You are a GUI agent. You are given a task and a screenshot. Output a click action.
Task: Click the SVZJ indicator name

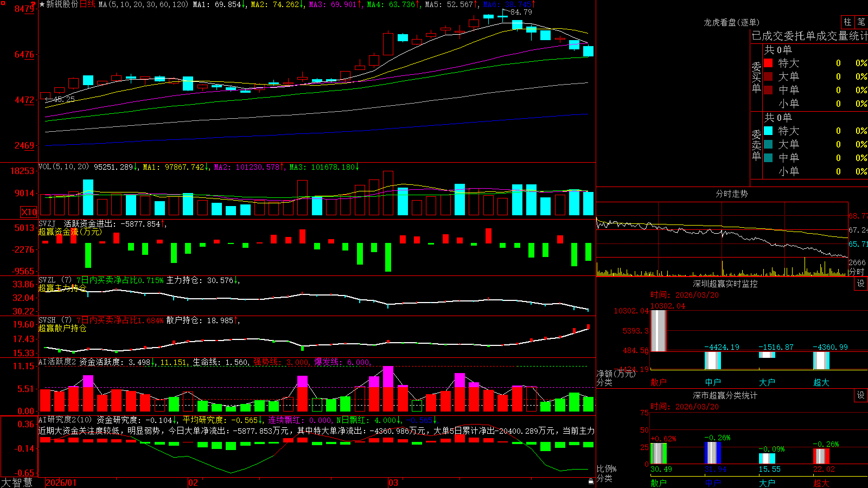pyautogui.click(x=47, y=223)
